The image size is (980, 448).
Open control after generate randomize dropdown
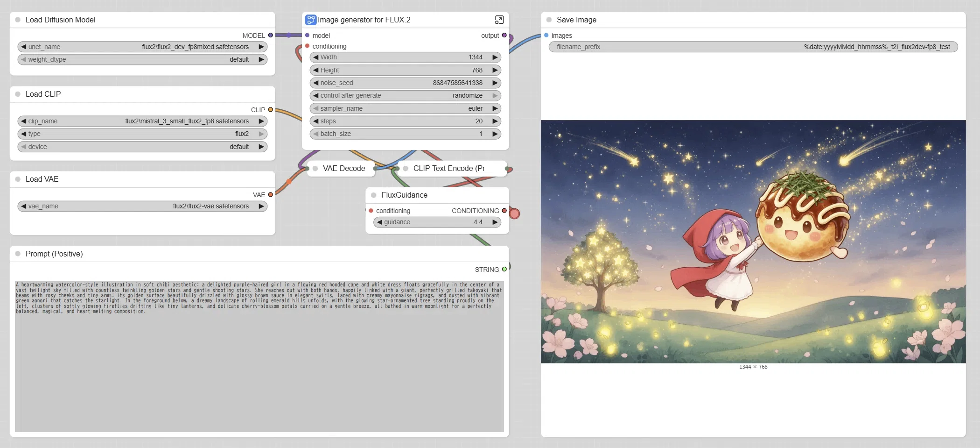[x=405, y=95]
